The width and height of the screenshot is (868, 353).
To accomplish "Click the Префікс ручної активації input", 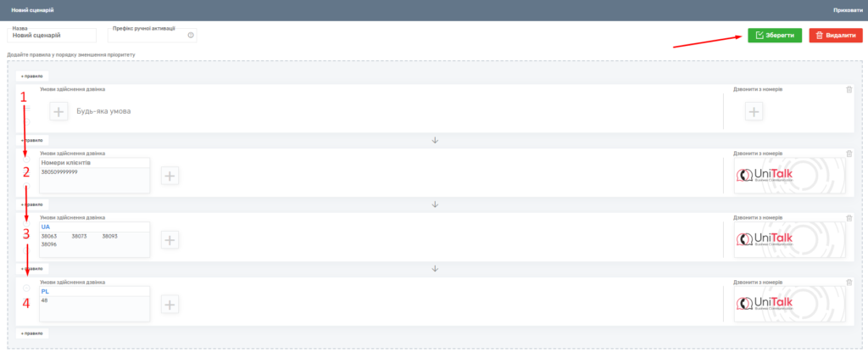I will [147, 36].
